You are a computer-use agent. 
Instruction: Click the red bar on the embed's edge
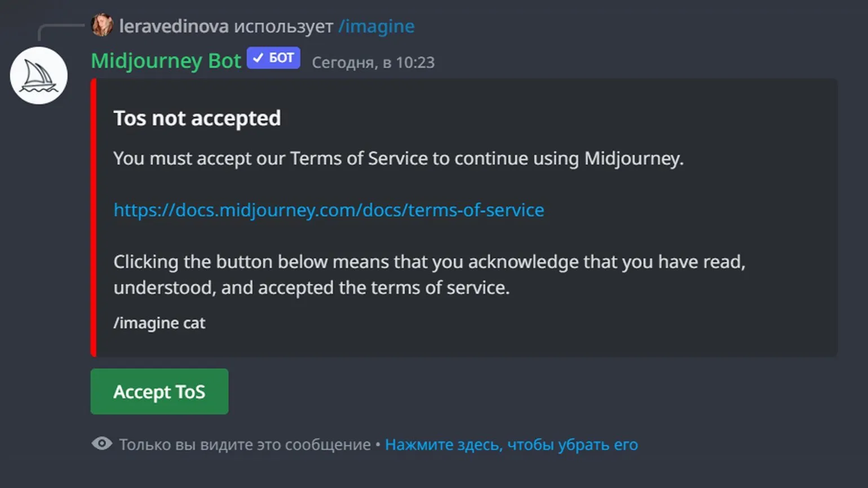(94, 218)
